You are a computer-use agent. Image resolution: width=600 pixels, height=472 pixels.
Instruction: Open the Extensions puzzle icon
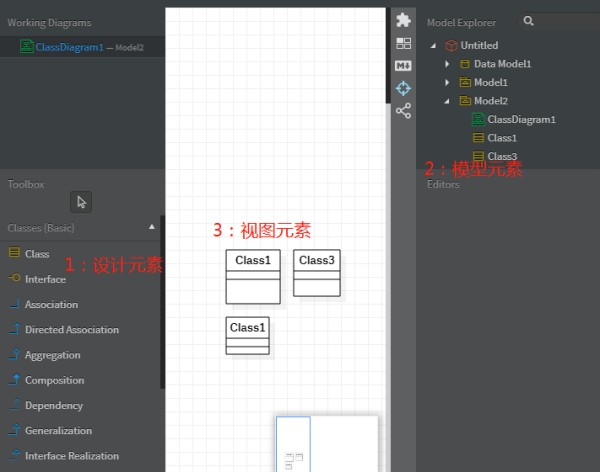point(403,20)
